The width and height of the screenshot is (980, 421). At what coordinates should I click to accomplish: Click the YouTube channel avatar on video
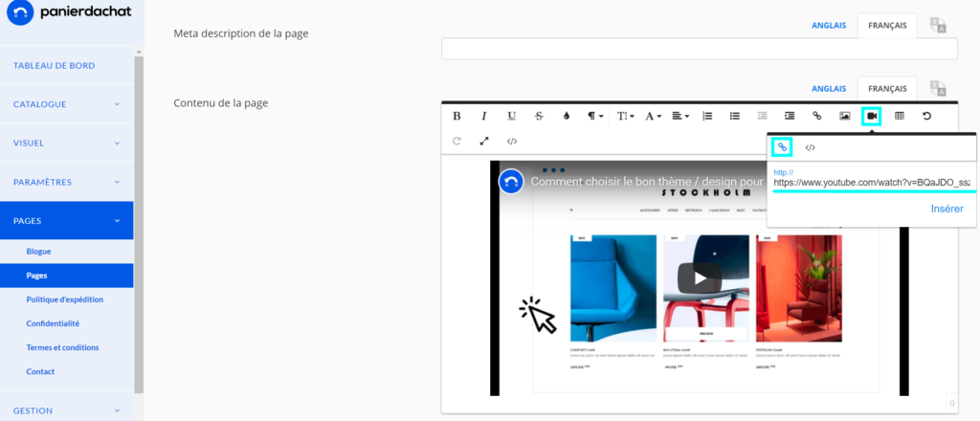pos(511,181)
